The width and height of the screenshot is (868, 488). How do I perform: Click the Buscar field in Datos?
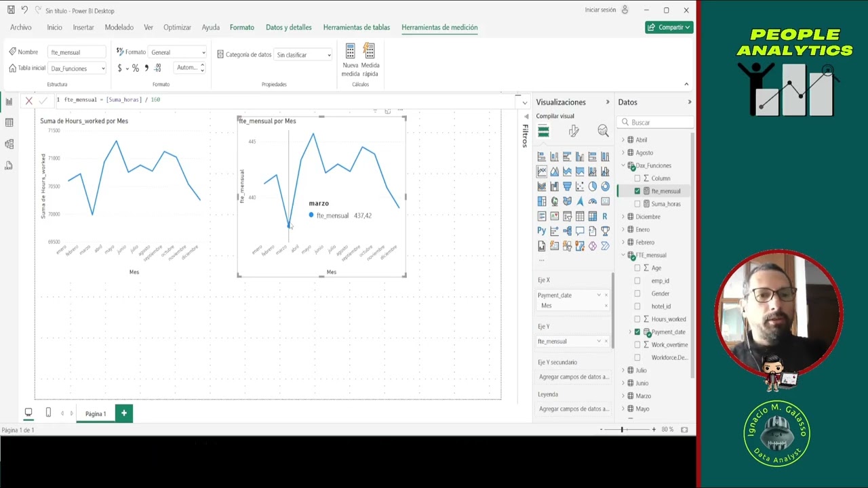click(656, 123)
